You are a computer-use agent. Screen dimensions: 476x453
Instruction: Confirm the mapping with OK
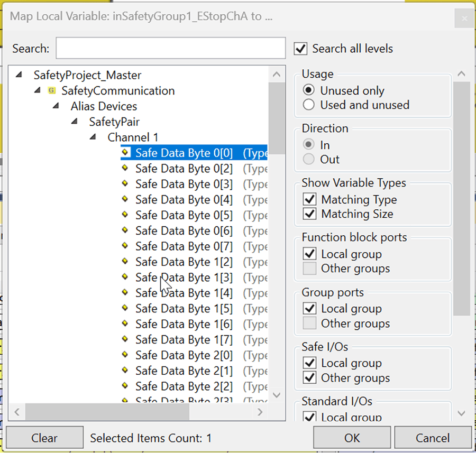[x=352, y=438]
